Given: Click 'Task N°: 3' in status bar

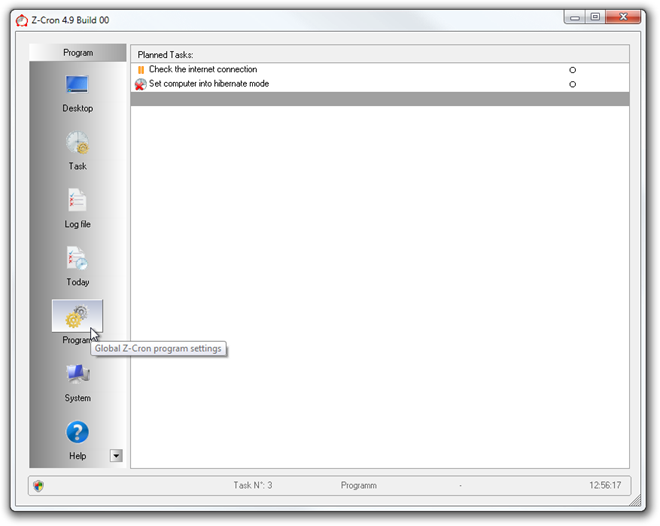Looking at the screenshot, I should [x=253, y=485].
